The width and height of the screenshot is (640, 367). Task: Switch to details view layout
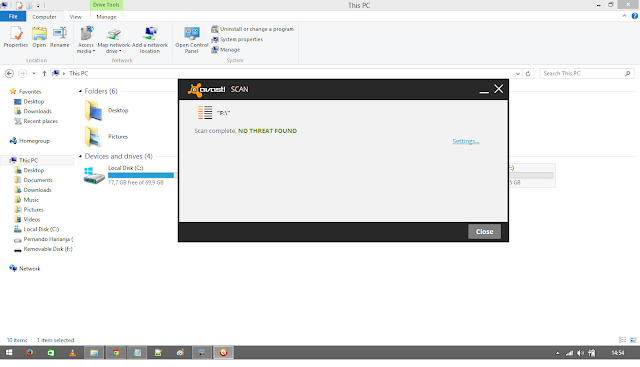click(x=622, y=340)
